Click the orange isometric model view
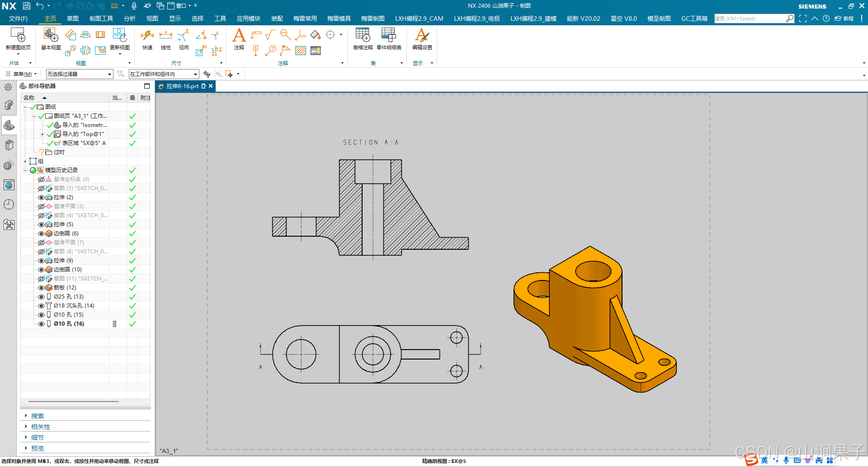Viewport: 868px width, 467px height. [595, 319]
